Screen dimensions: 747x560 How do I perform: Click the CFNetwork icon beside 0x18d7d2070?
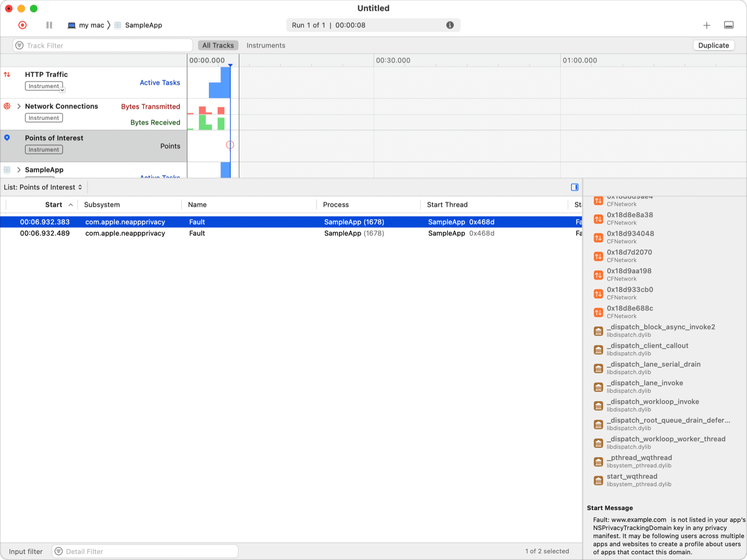(x=598, y=256)
